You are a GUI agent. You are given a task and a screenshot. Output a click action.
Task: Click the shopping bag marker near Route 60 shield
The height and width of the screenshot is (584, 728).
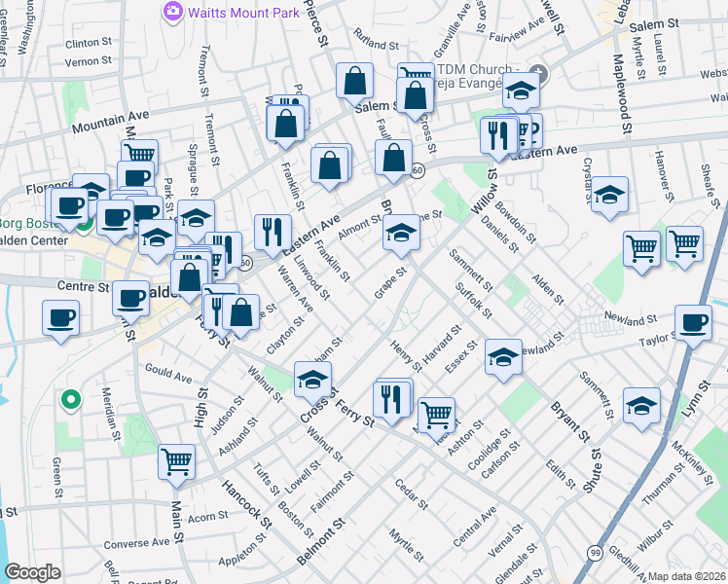tap(394, 160)
